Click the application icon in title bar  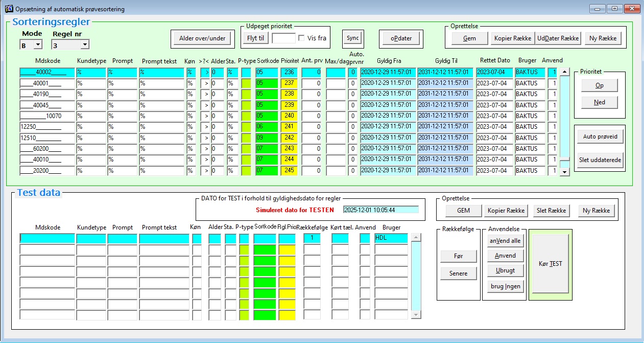(9, 9)
